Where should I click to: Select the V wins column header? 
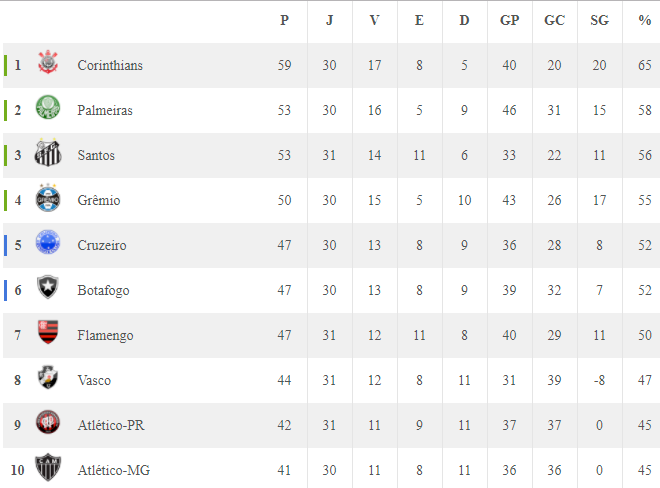[x=375, y=20]
